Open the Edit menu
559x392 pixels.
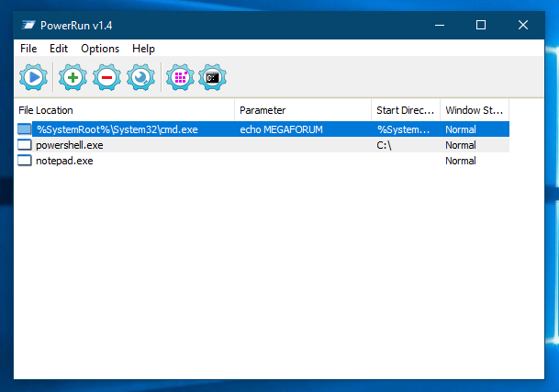pos(59,48)
